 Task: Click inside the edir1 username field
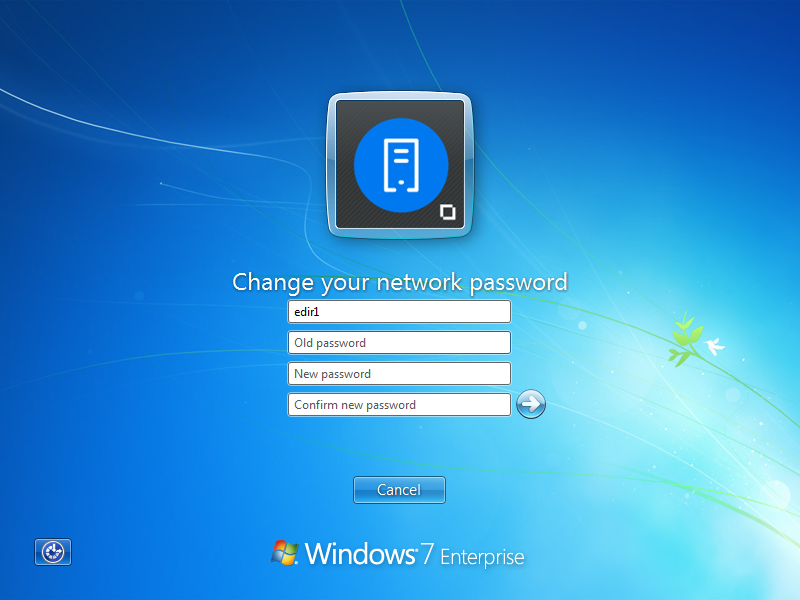click(x=399, y=311)
